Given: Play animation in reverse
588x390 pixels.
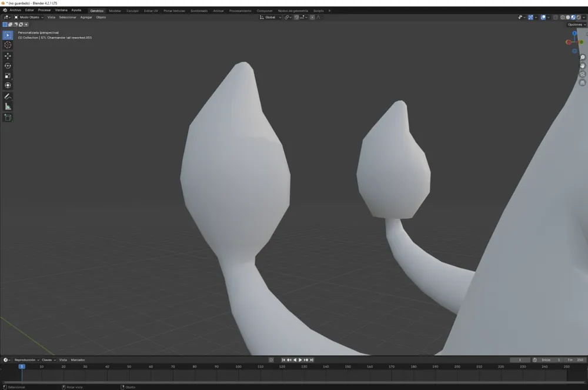Looking at the screenshot, I should tap(295, 359).
